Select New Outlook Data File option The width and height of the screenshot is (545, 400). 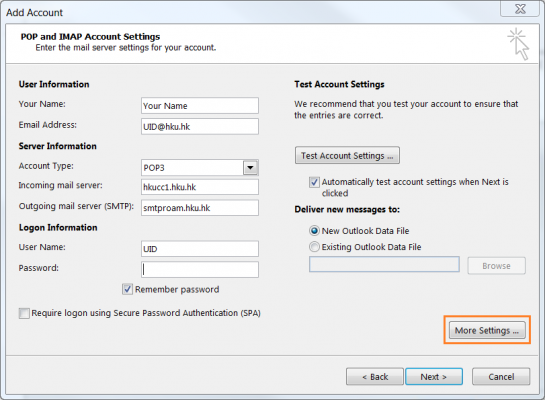[314, 231]
